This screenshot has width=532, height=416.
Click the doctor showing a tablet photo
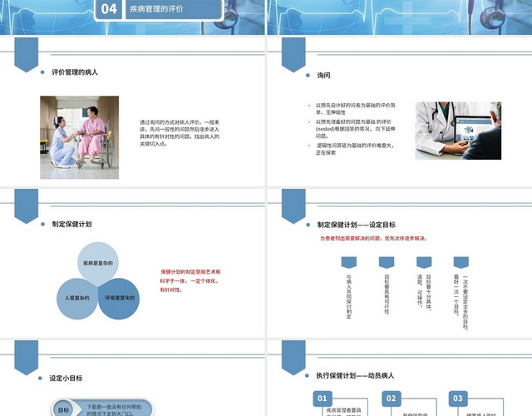458,131
